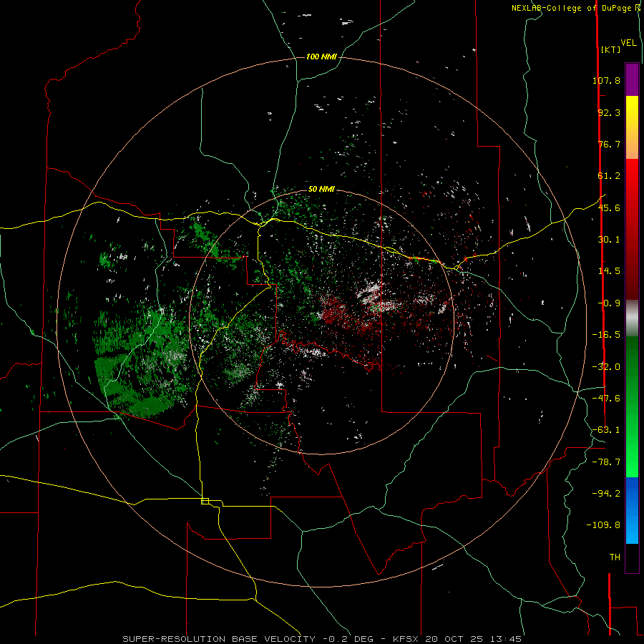
Task: Select the -16.5 velocity scale value
Action: [x=606, y=335]
